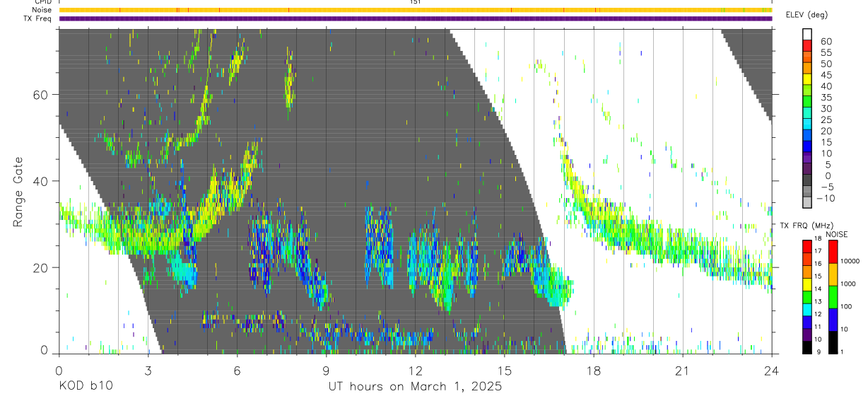This screenshot has width=868, height=401.
Task: Click hour '9' on the UT time axis
Action: 326,371
